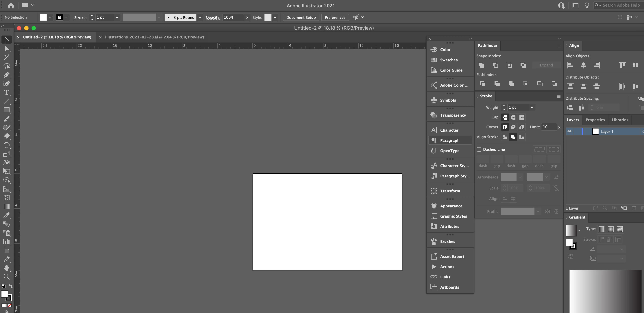Select the Eyedropper tool
The width and height of the screenshot is (644, 313).
pos(6,215)
